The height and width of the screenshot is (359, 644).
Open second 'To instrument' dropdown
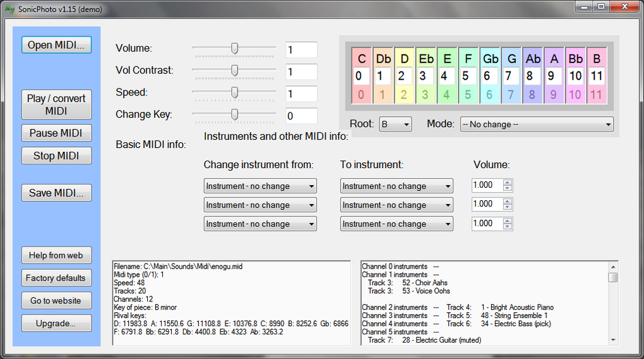tap(397, 205)
